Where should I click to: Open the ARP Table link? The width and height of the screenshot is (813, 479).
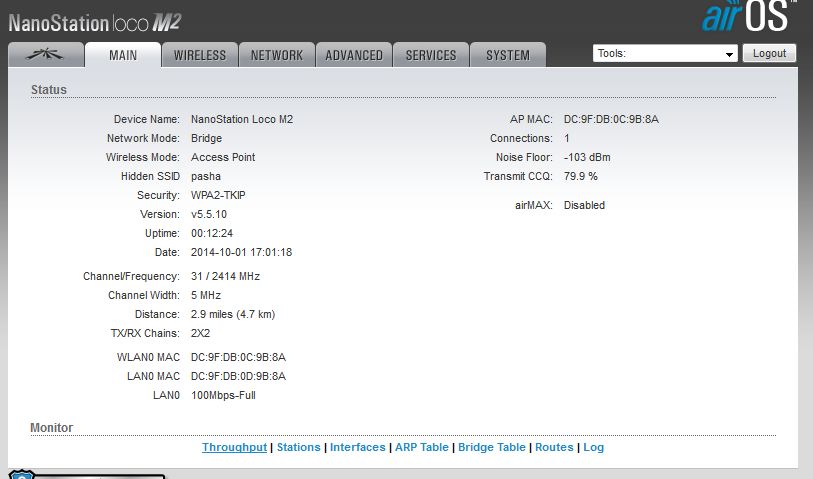coord(422,447)
